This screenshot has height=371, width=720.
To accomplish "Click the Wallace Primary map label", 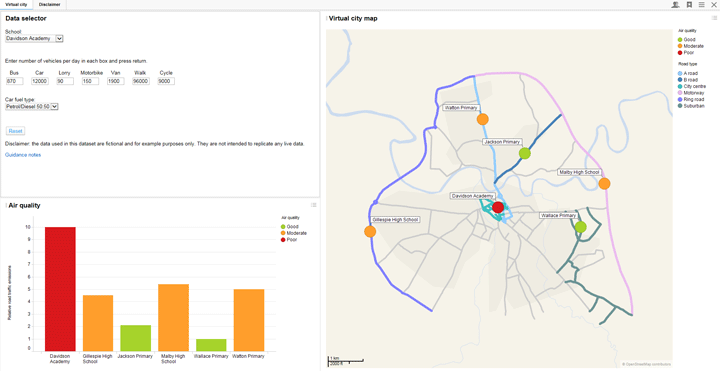I will tap(558, 215).
